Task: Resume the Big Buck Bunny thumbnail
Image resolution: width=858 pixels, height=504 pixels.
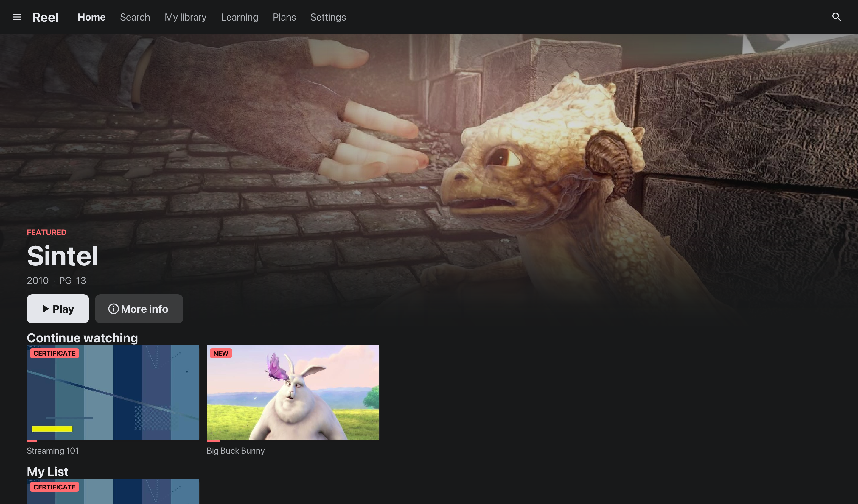Action: point(293,393)
